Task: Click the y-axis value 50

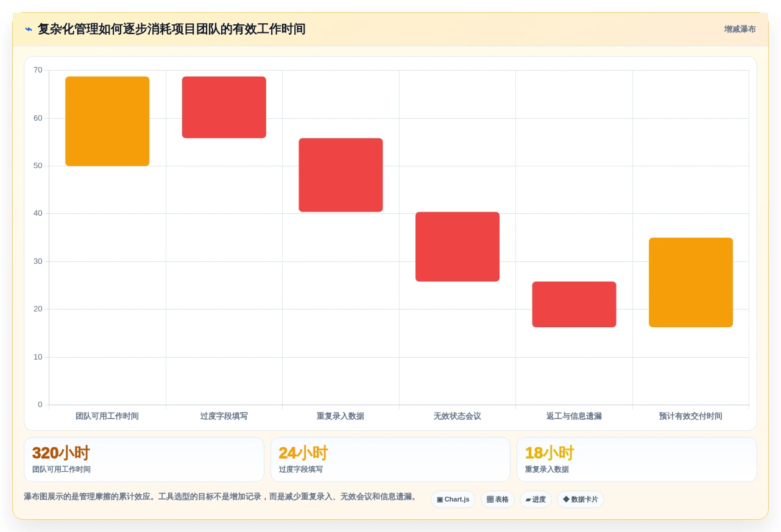Action: [x=38, y=166]
